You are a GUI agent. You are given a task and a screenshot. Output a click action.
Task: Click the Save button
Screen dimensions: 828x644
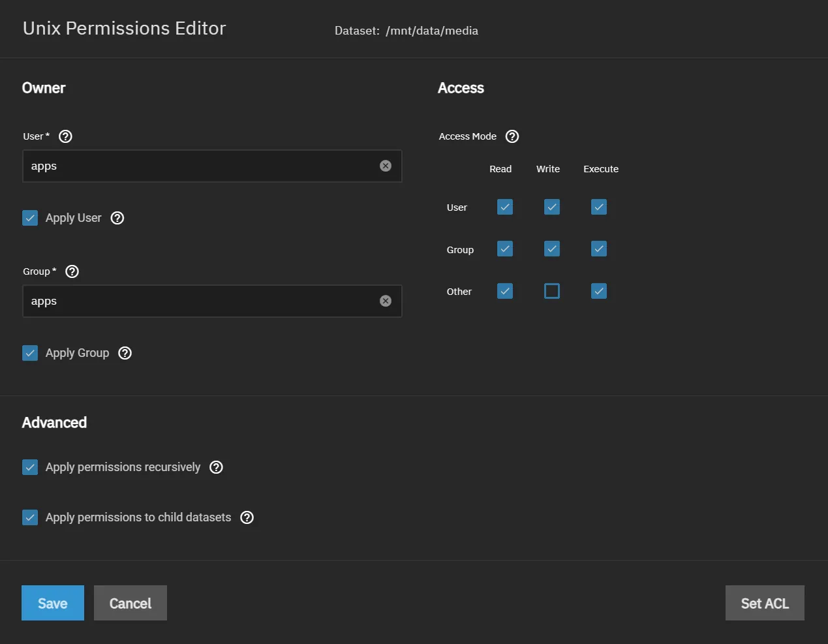(53, 603)
